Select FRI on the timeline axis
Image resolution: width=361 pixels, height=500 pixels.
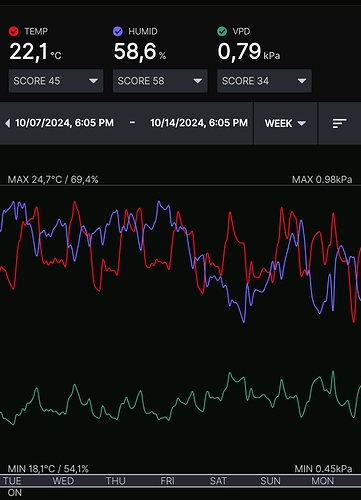167,481
